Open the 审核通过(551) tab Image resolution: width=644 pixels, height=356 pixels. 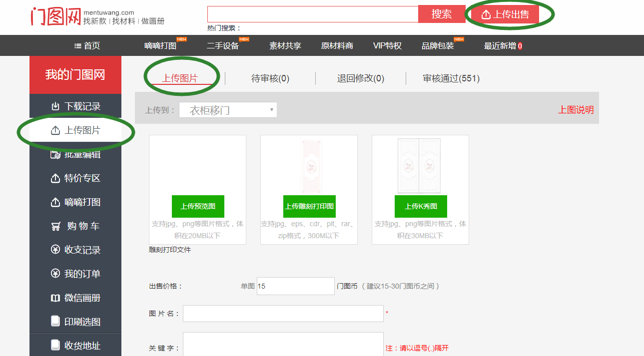pos(451,78)
